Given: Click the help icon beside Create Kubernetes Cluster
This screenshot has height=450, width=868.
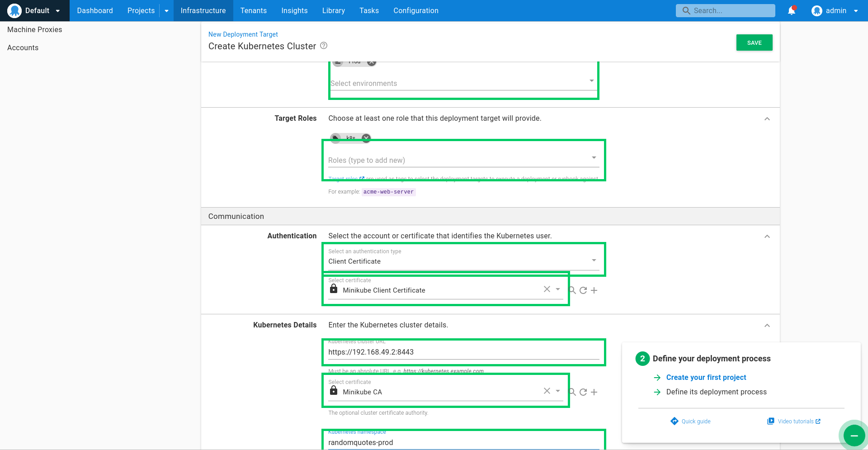Looking at the screenshot, I should [324, 46].
